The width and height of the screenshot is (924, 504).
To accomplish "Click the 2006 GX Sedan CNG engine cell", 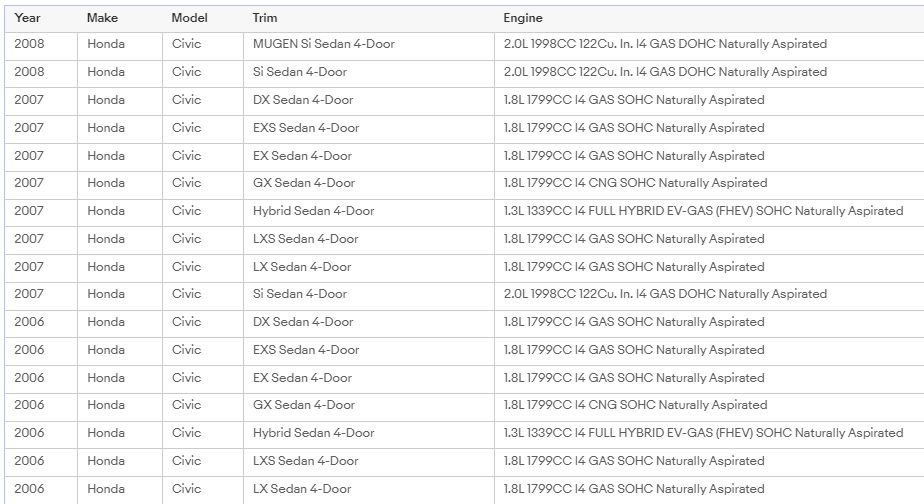I will [x=635, y=405].
